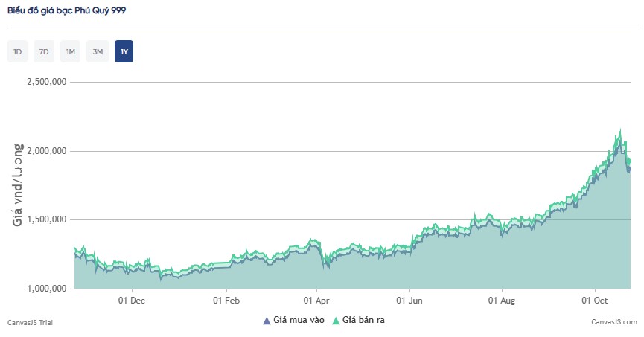Open the CanvasJS.com credit link
This screenshot has height=337, width=644.
(x=613, y=322)
